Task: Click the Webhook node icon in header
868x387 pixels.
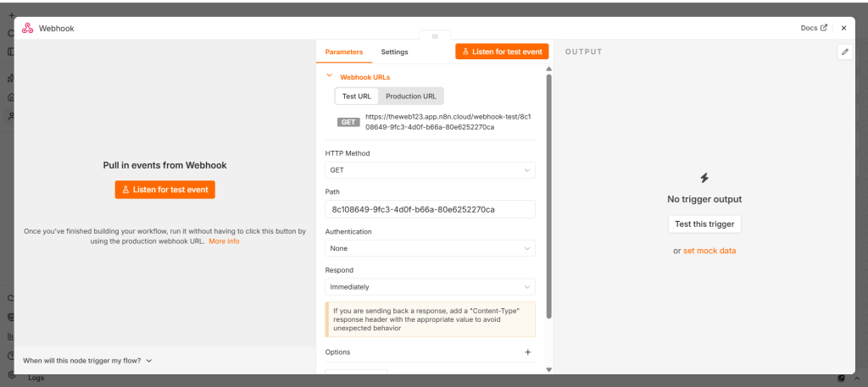Action: tap(28, 28)
